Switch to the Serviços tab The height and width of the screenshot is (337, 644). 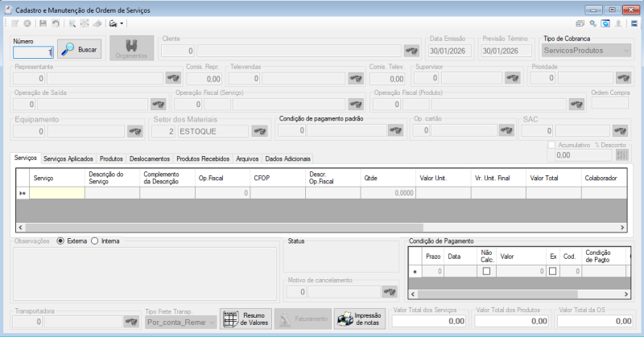pos(26,158)
